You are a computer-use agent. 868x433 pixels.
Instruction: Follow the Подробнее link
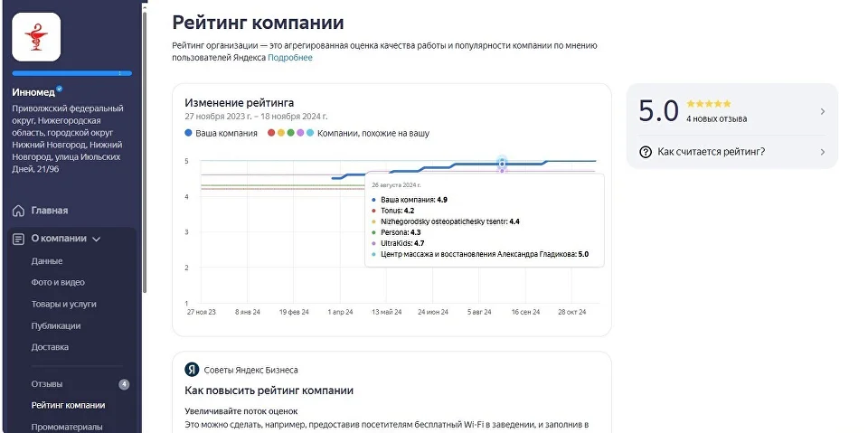[290, 58]
